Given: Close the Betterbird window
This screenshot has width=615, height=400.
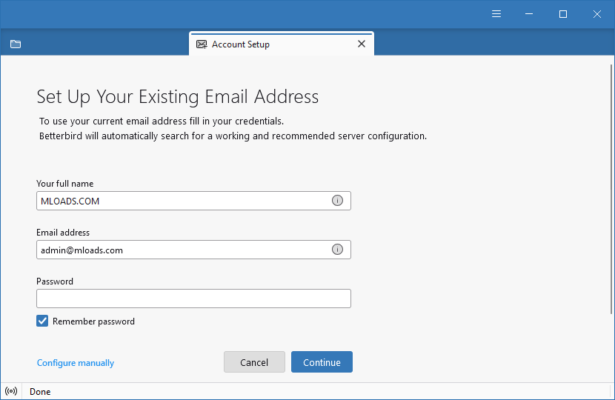Looking at the screenshot, I should click(596, 14).
